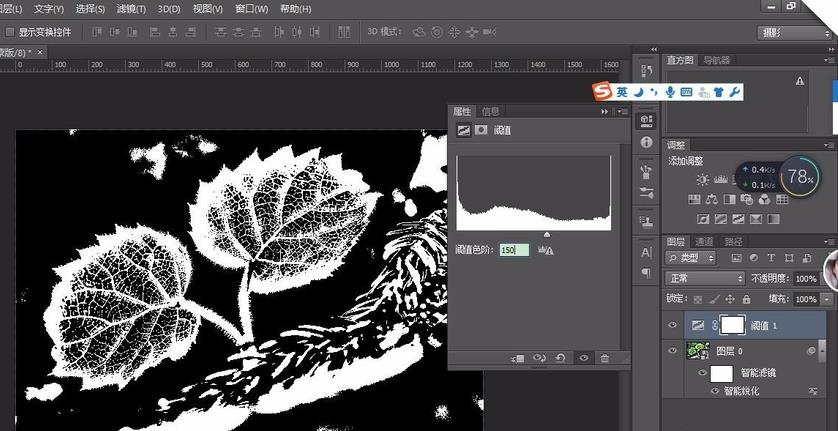Open the 滤镜 (Filter) menu
838x431 pixels.
[131, 9]
